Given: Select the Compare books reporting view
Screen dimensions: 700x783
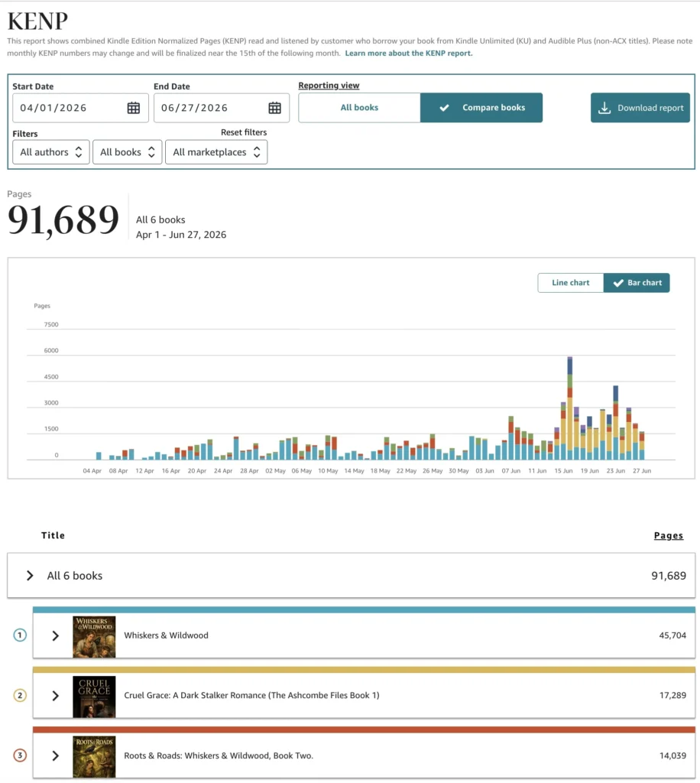Looking at the screenshot, I should 481,107.
